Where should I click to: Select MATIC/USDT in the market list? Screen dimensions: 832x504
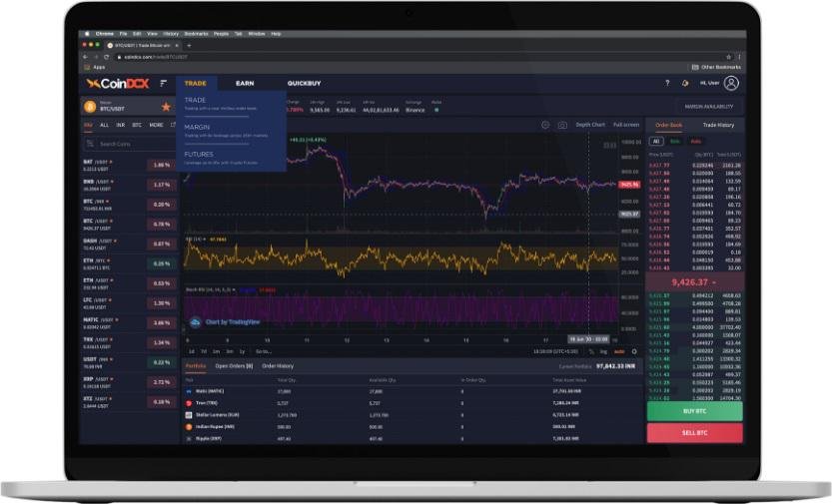[x=130, y=323]
